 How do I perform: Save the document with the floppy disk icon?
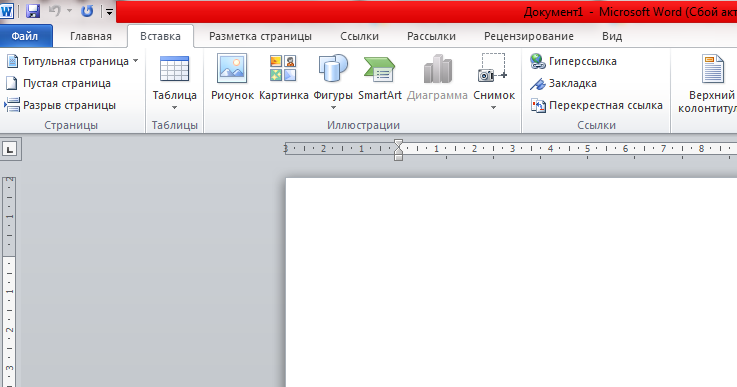[x=33, y=11]
